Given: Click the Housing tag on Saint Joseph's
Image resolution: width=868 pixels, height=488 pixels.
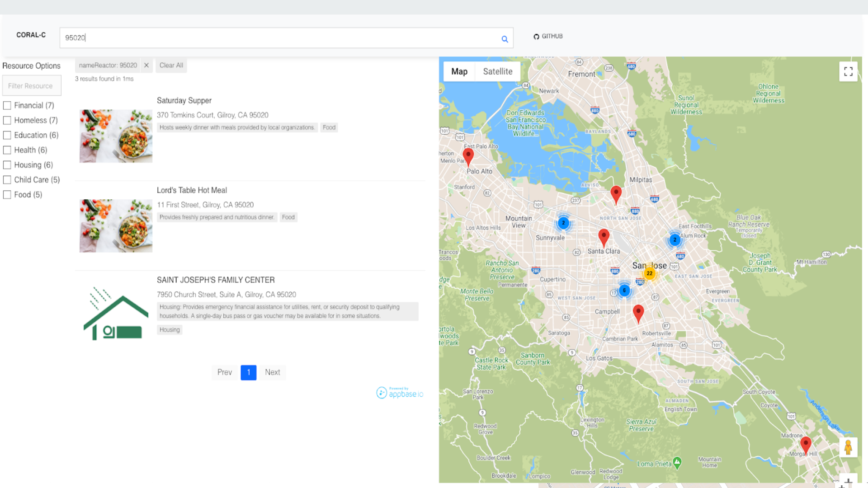Looking at the screenshot, I should tap(170, 330).
